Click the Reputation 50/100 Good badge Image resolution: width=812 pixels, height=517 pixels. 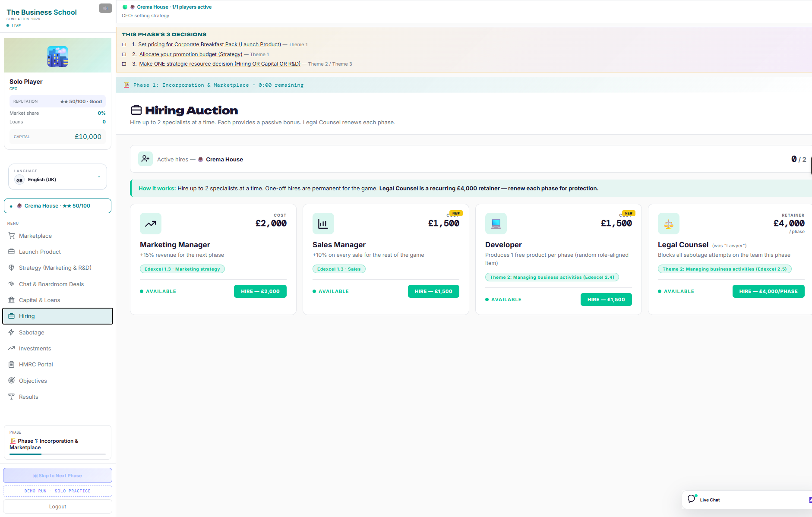[57, 101]
